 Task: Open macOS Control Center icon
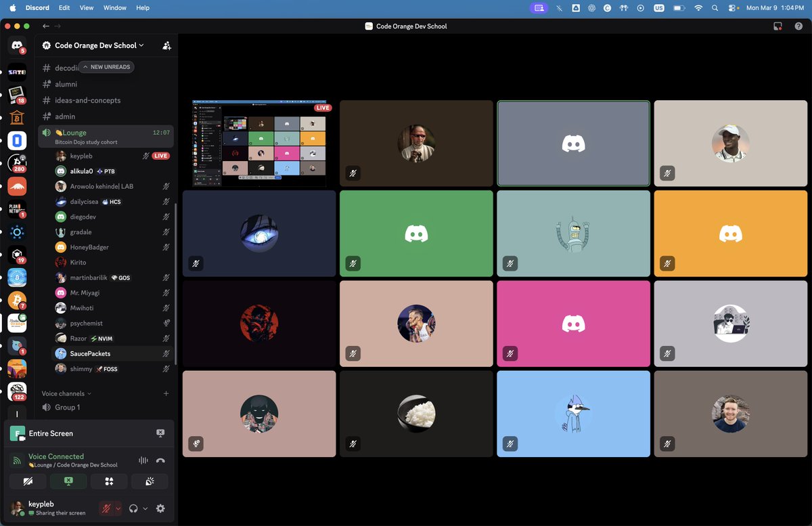pyautogui.click(x=732, y=8)
